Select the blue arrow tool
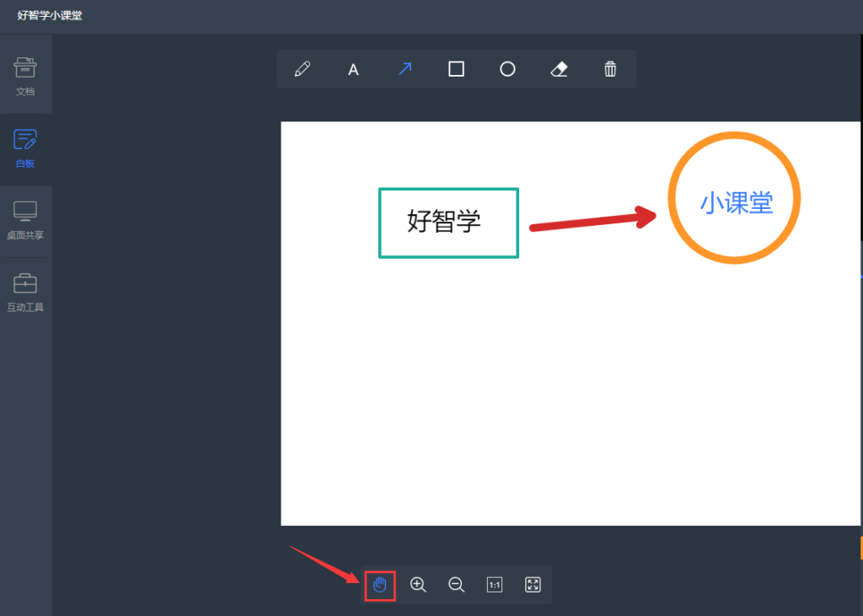 pos(405,69)
